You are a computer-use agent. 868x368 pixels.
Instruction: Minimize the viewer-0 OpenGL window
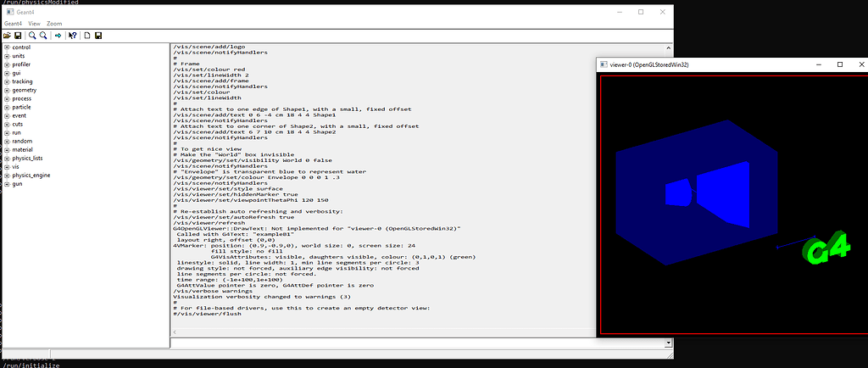tap(819, 64)
